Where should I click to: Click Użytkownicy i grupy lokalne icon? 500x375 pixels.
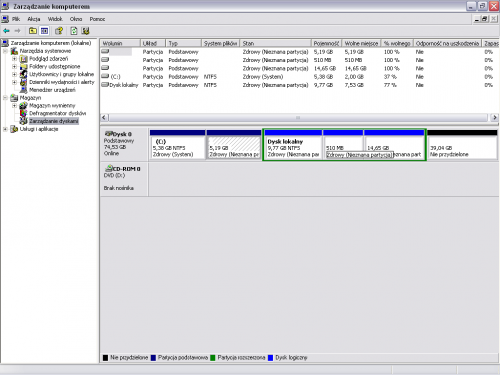tap(23, 74)
